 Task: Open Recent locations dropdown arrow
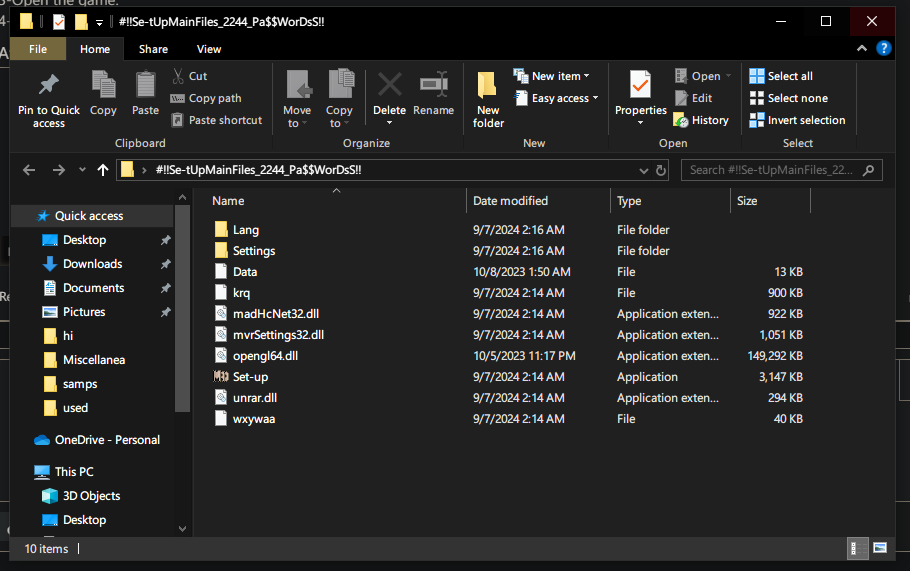tap(82, 170)
